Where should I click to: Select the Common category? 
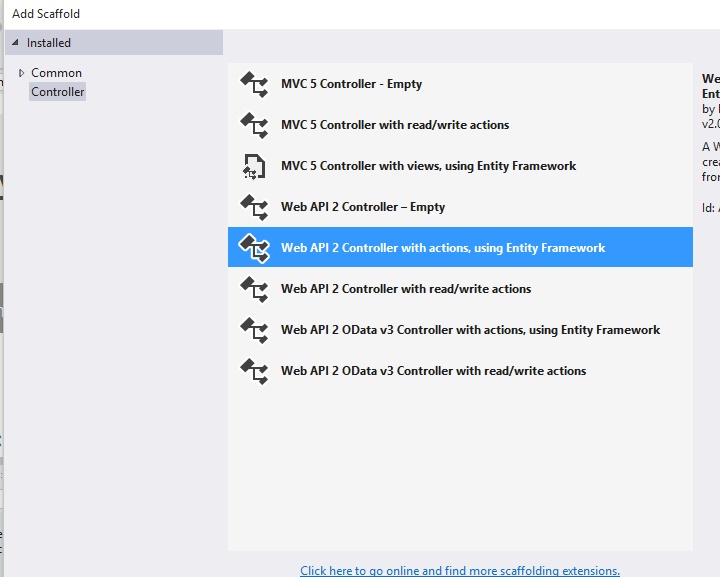(56, 73)
